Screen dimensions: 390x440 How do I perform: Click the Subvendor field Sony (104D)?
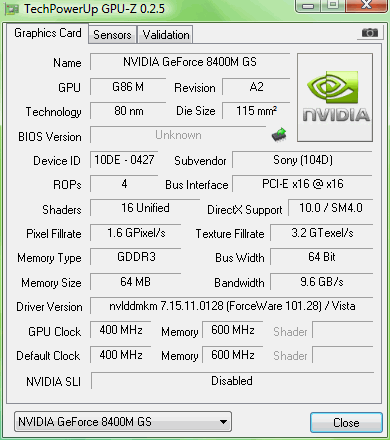point(302,160)
